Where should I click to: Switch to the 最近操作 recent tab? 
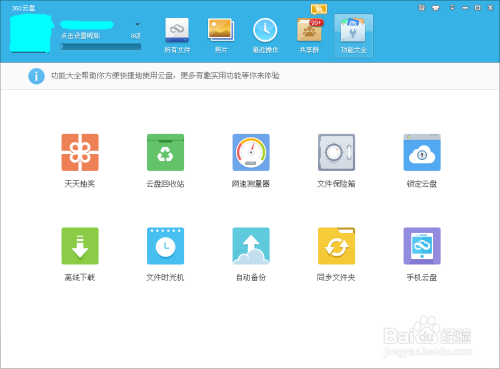tap(265, 36)
